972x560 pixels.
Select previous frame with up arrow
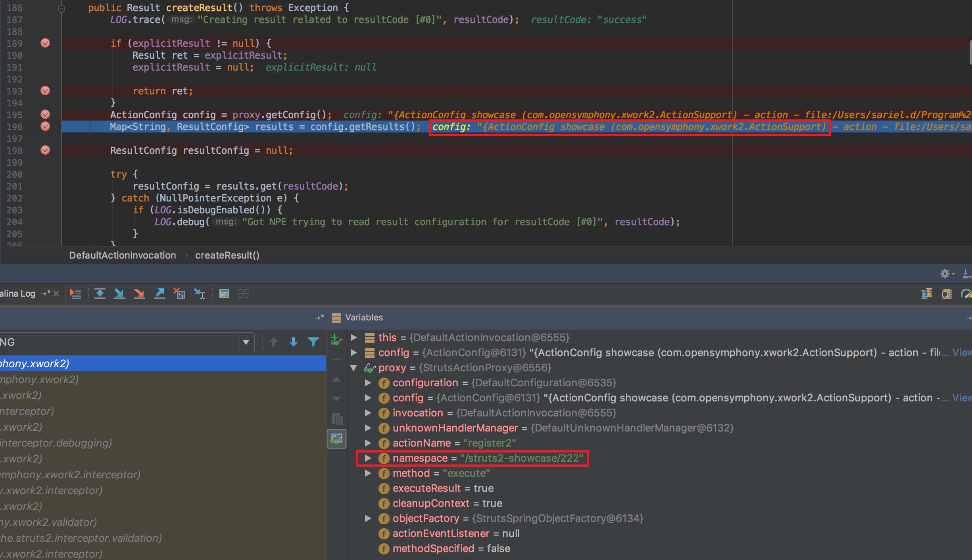click(274, 342)
